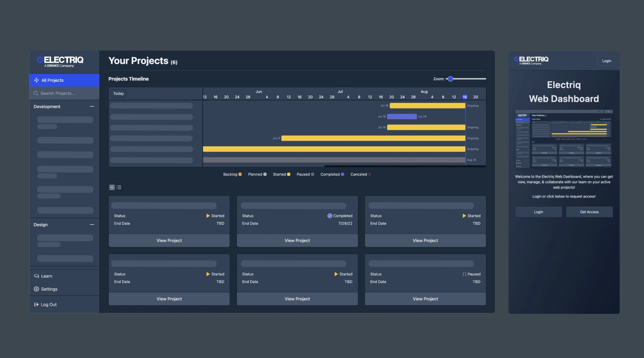Select the grid view icon above project cards

pos(112,187)
